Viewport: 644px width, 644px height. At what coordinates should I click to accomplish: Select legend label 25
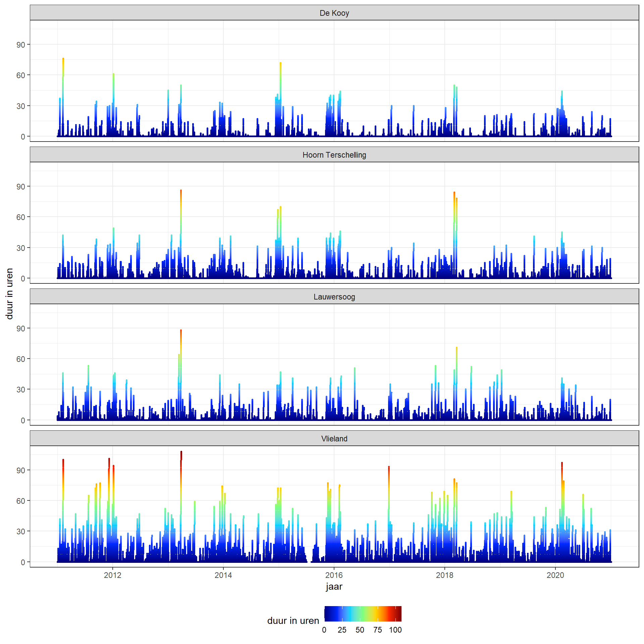click(x=342, y=630)
